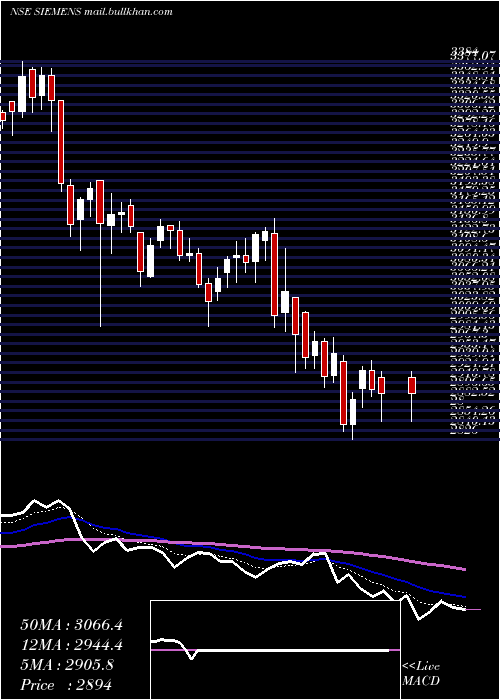This screenshot has height=700, width=500.
Task: Click the NSE SIEMENS mail.bullkhan.com chart title
Action: click(x=91, y=12)
